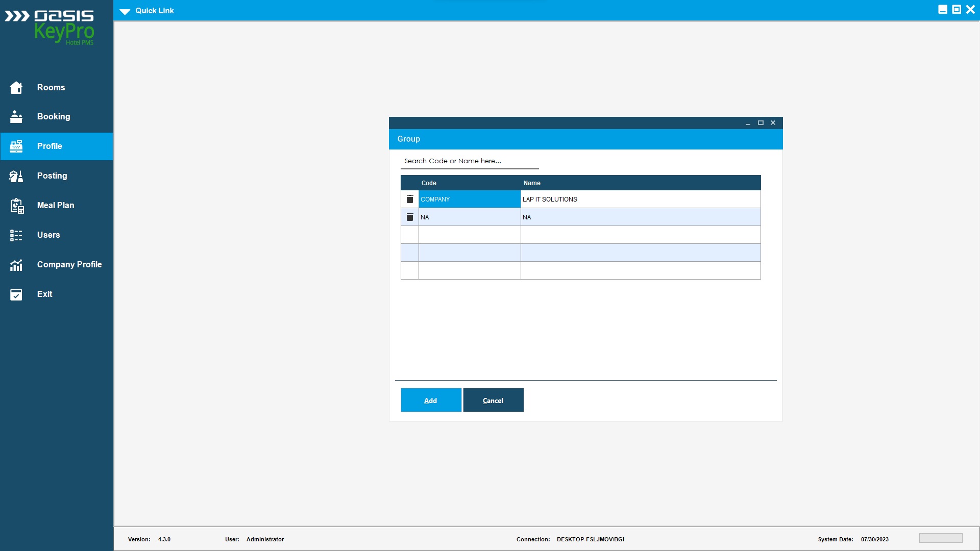980x551 pixels.
Task: Click the Name column header
Action: pyautogui.click(x=532, y=183)
